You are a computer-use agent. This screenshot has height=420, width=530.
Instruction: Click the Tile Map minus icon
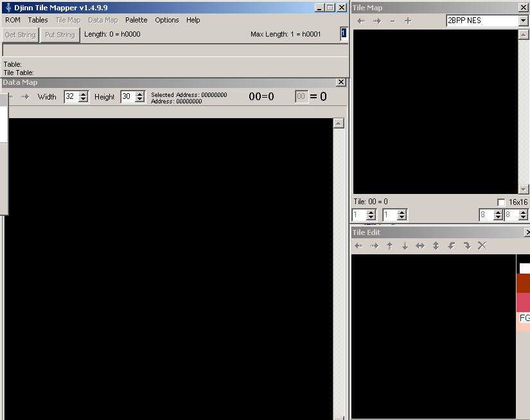click(x=393, y=21)
